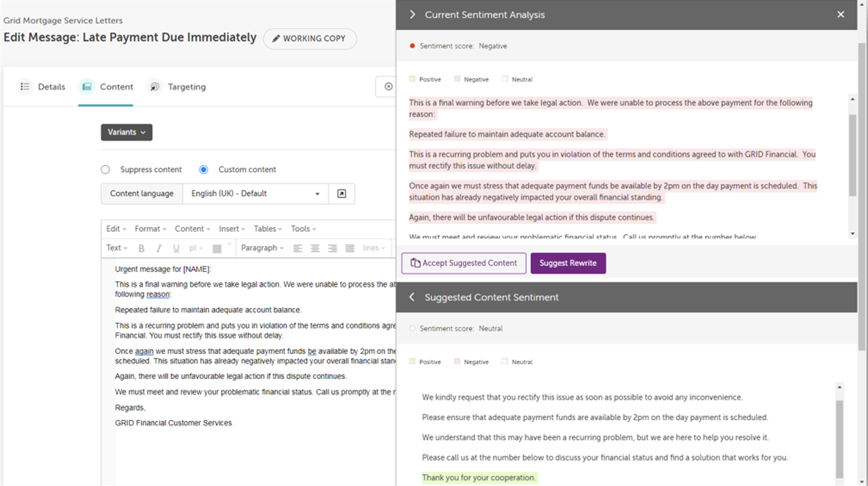Image resolution: width=868 pixels, height=486 pixels.
Task: Justify text alignment icon
Action: click(x=350, y=248)
